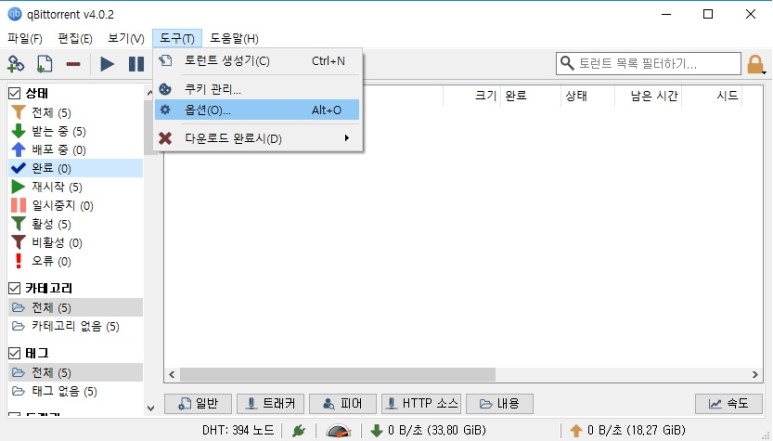Screen dimensions: 773x441
Task: Switch to the 피어 tab
Action: [x=343, y=404]
